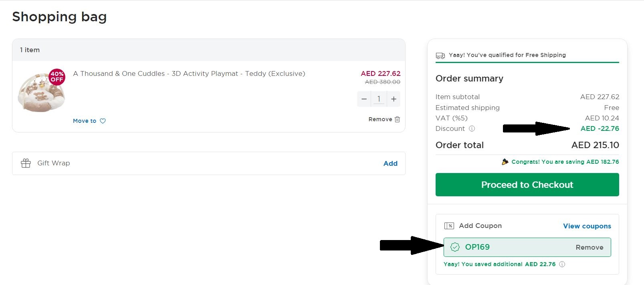Click the checkmark badge beside OP169 coupon

click(x=454, y=247)
